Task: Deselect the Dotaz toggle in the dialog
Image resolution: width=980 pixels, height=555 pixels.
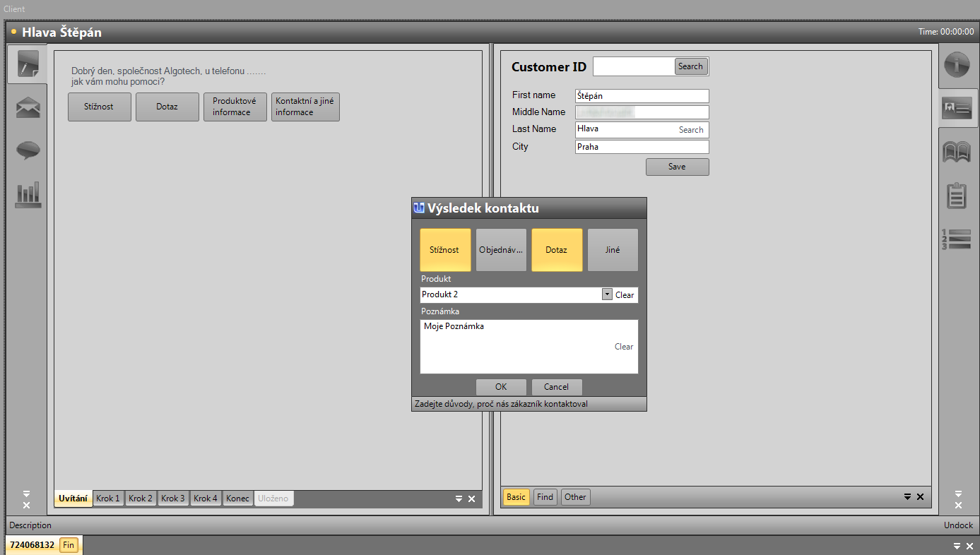Action: click(x=557, y=250)
